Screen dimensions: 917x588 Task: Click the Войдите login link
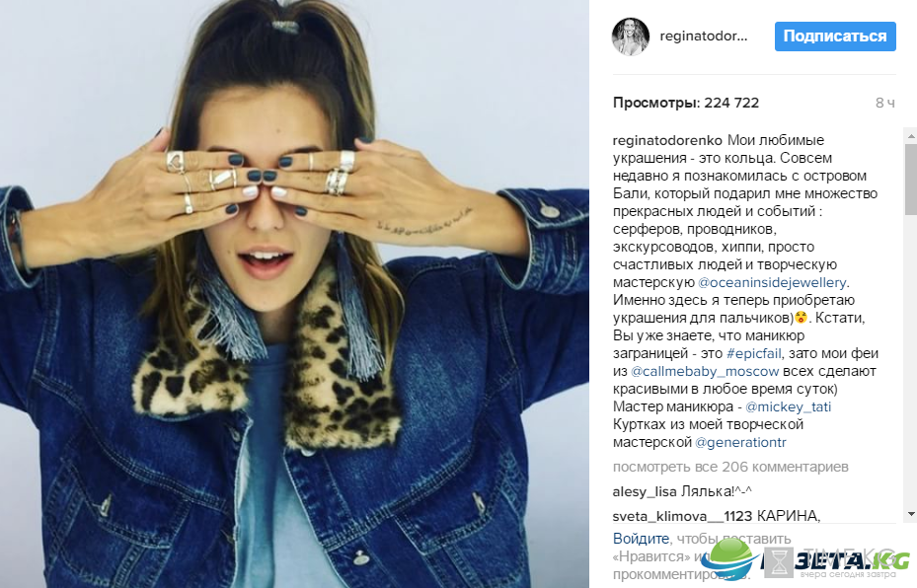click(641, 539)
